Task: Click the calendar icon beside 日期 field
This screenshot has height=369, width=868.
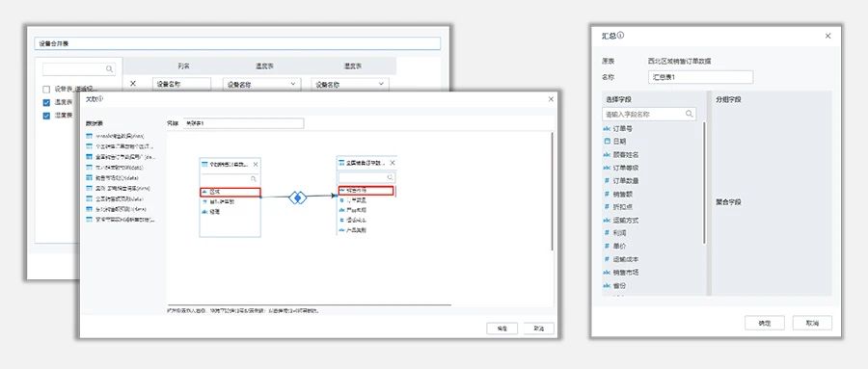Action: [607, 142]
